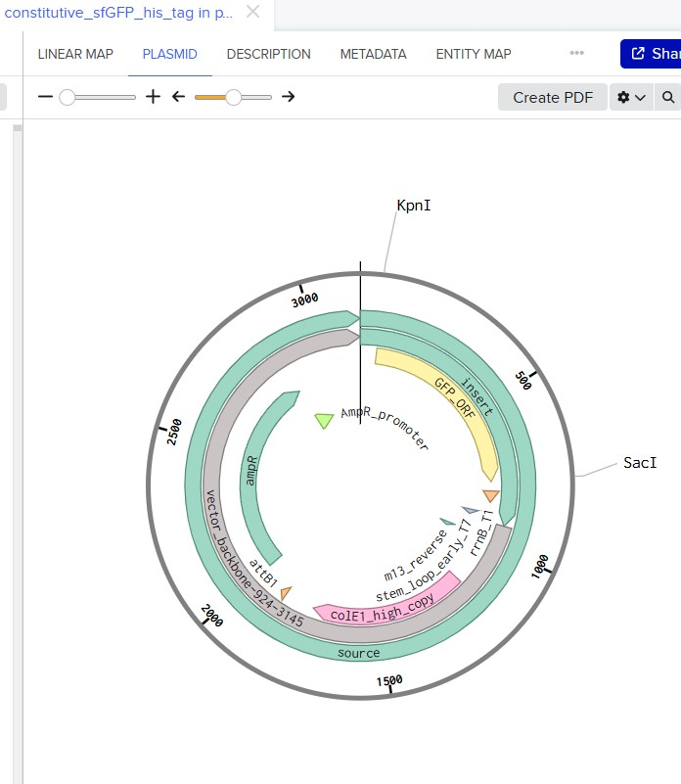Viewport: 681px width, 784px height.
Task: Switch to the LINEAR MAP tab
Action: click(x=75, y=54)
